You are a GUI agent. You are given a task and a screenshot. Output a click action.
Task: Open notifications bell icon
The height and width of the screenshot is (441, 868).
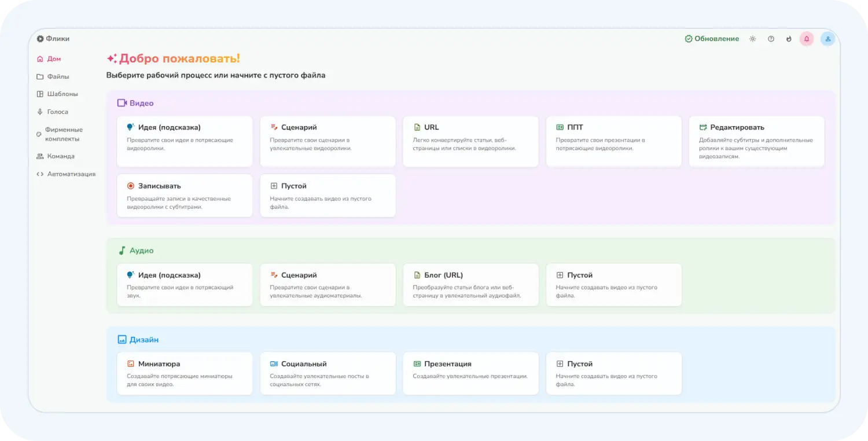click(x=807, y=39)
